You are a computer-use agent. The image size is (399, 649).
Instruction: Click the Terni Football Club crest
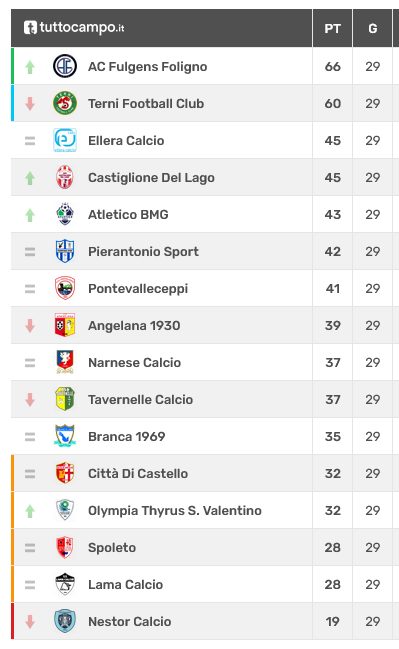tap(65, 103)
